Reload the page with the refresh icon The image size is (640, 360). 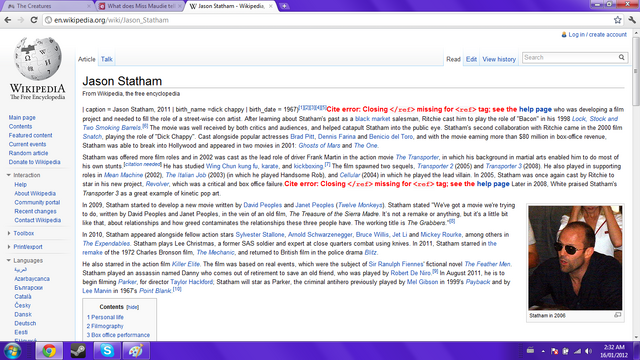pos(34,20)
